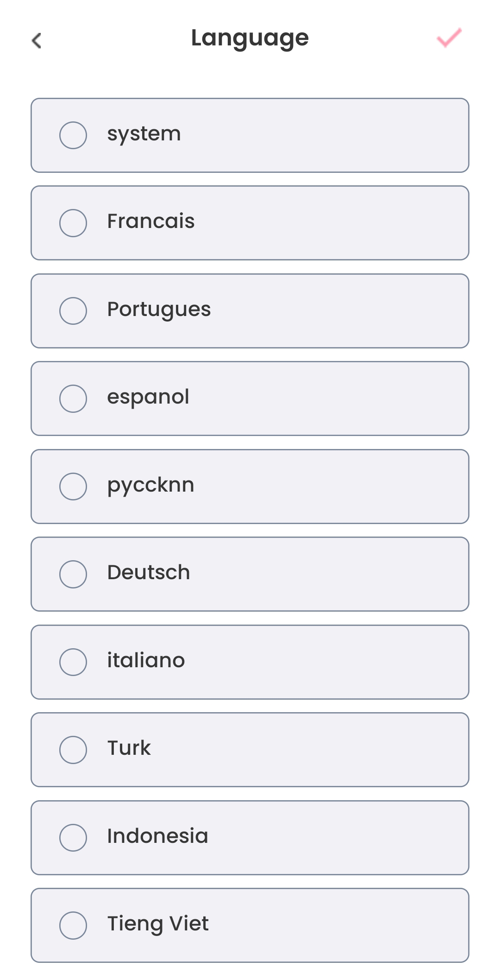Viewport: 500px width, 980px height.
Task: Tap the Tieng Viet language text
Action: click(x=158, y=924)
